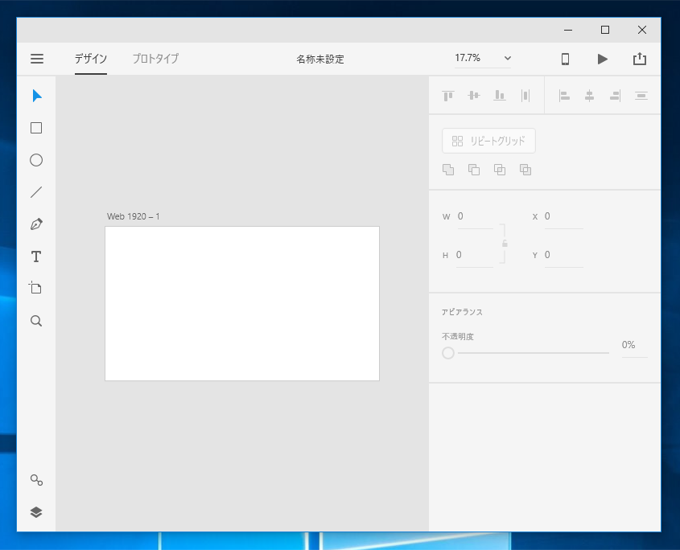The height and width of the screenshot is (550, 680).
Task: Click the X position input field
Action: pos(564,216)
